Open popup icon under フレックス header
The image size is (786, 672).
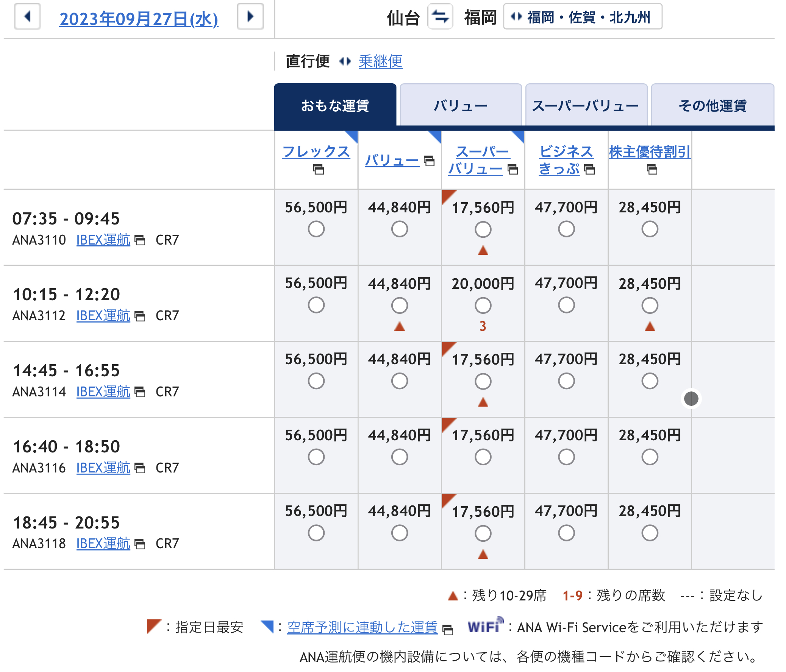tap(319, 169)
